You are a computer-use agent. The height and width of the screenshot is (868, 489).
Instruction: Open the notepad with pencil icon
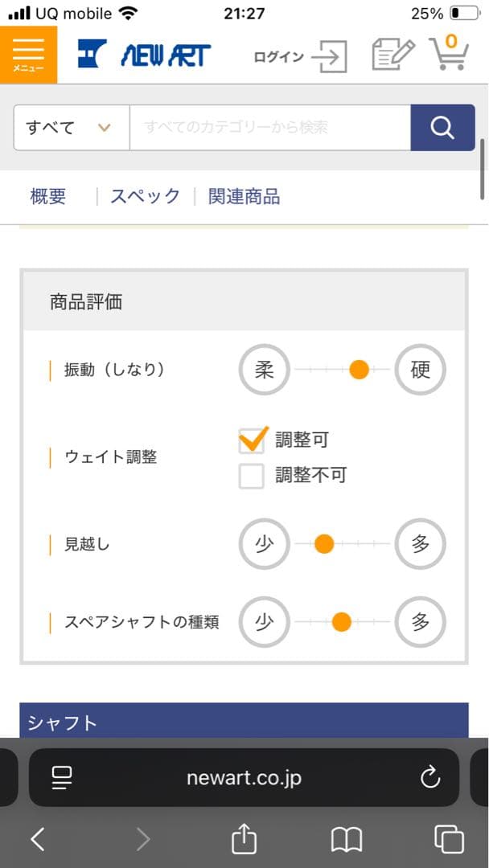(392, 55)
